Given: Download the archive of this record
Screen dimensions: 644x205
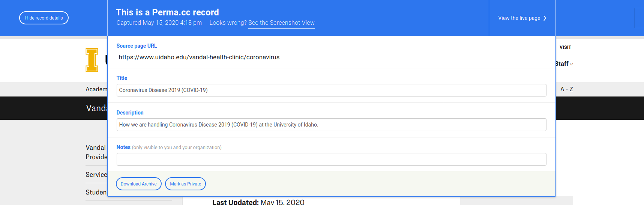Looking at the screenshot, I should (139, 184).
